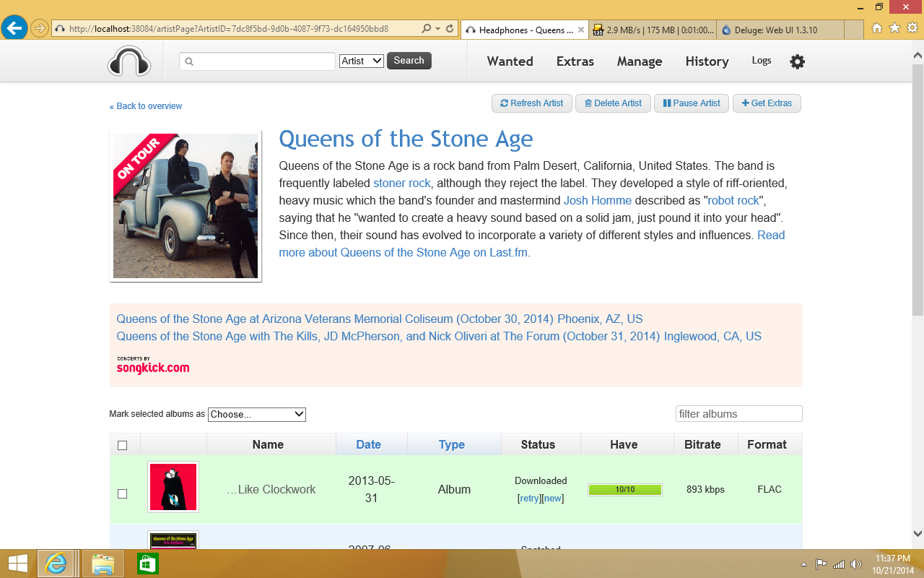Click the address bar refresh icon
The width and height of the screenshot is (924, 578).
click(450, 29)
